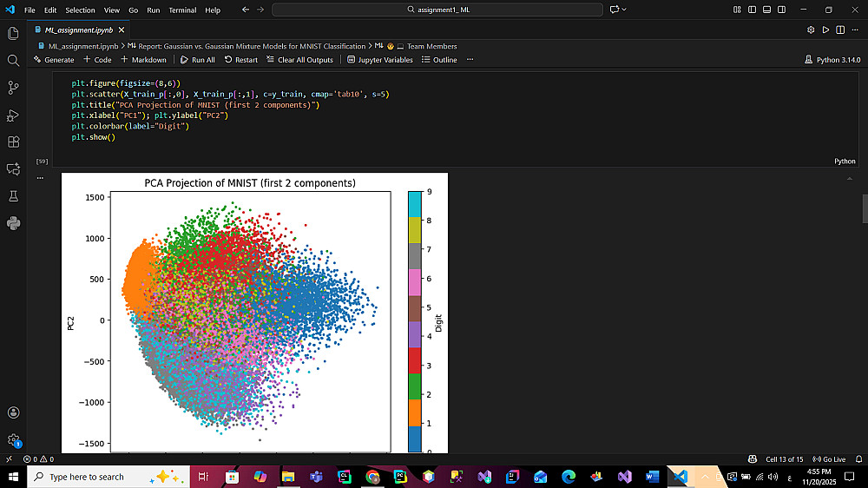Screen dimensions: 868x488
Task: Open the Search view in activity bar
Action: click(x=13, y=61)
